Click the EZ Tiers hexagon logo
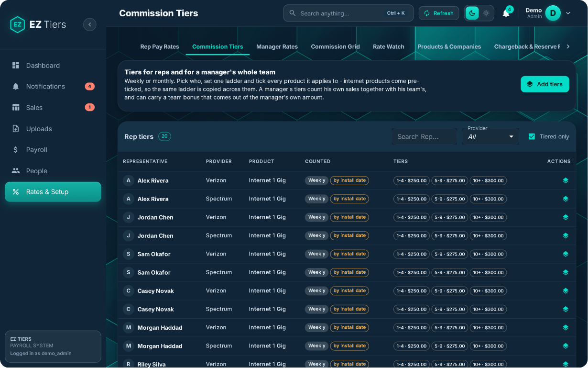Screen dimensions: 588x368 coord(18,24)
